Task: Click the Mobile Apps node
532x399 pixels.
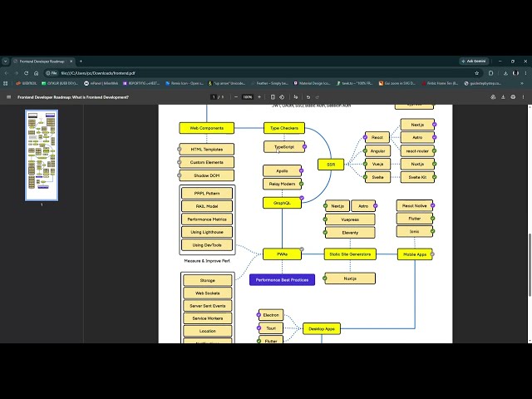Action: [415, 254]
